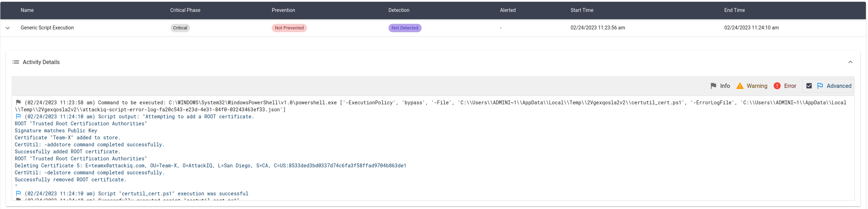Toggle the Warning log level filter label
Image resolution: width=868 pixels, height=209 pixels.
coord(757,86)
